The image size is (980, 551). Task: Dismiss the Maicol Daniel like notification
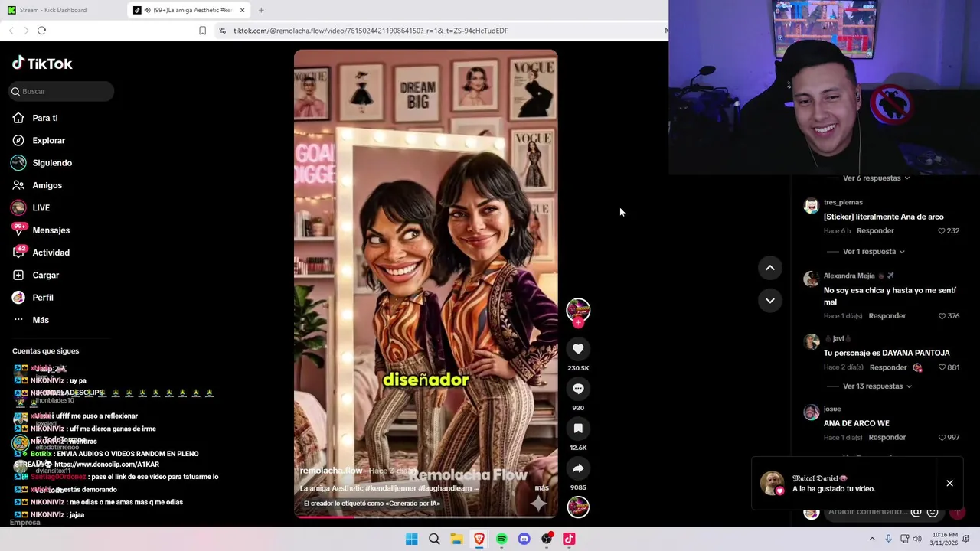(x=949, y=483)
